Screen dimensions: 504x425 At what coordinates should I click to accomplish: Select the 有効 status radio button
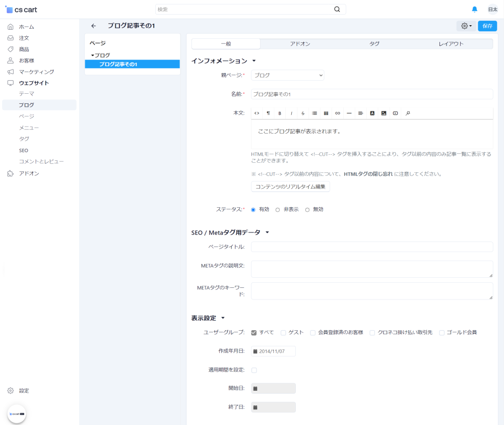pyautogui.click(x=254, y=210)
